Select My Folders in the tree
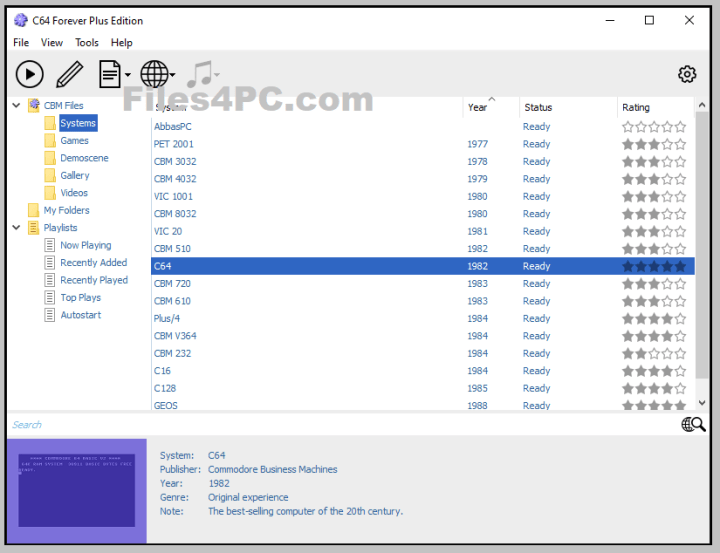This screenshot has height=553, width=720. 67,210
